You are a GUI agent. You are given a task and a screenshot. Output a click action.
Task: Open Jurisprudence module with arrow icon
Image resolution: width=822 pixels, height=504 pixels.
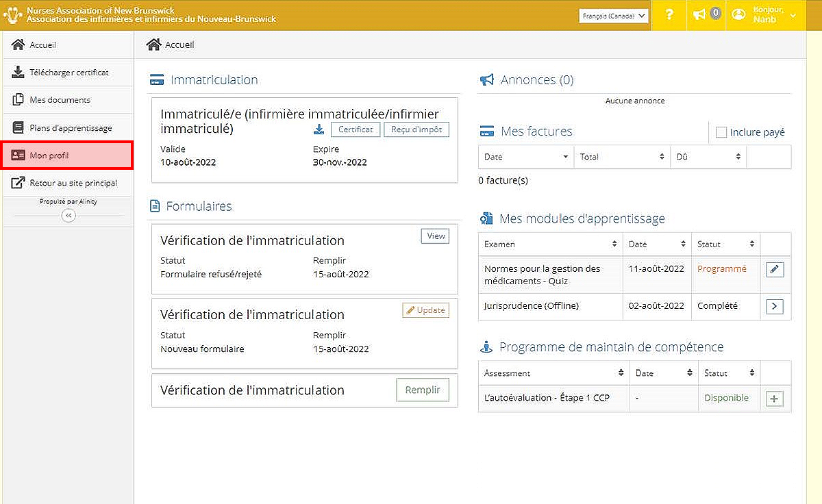[774, 306]
